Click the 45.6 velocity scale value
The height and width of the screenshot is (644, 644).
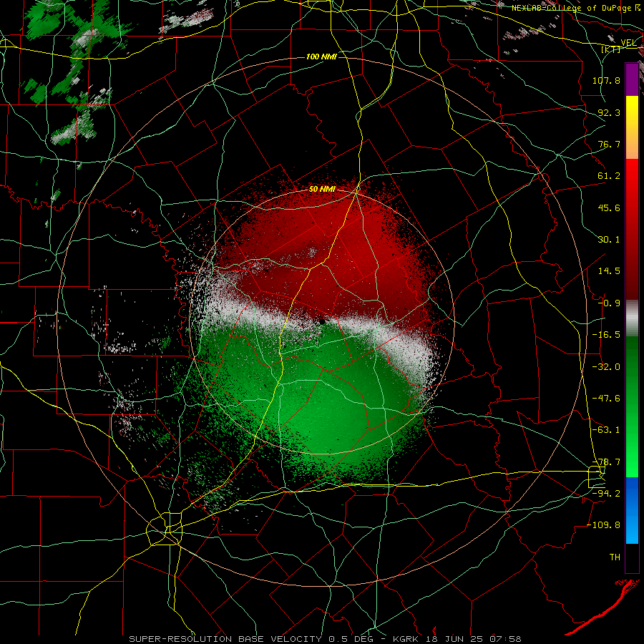point(609,208)
